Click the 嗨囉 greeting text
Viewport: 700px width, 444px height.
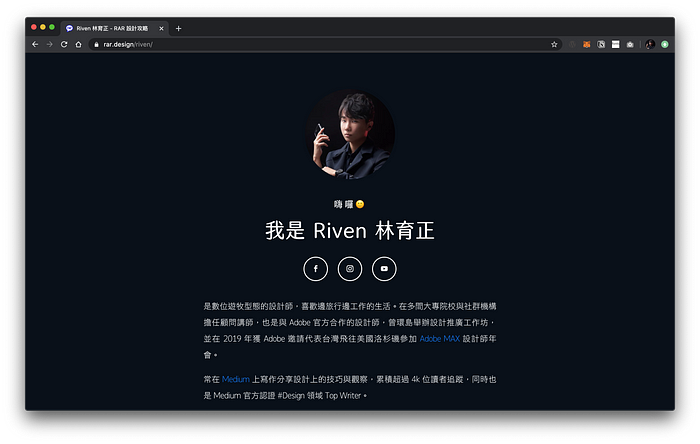[343, 204]
